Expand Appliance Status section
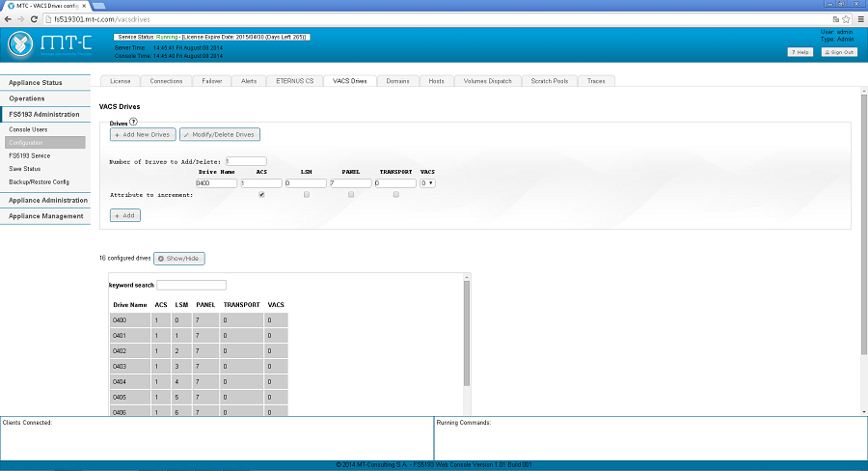This screenshot has width=868, height=471. click(x=45, y=83)
